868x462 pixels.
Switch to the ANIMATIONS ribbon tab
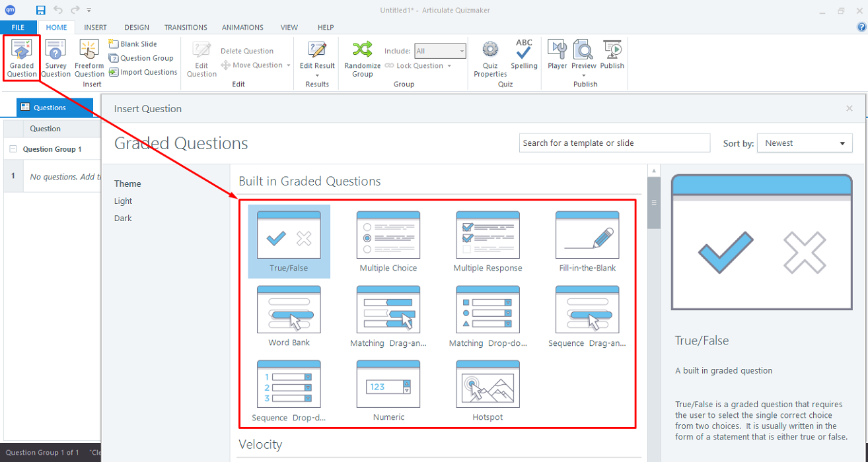pos(242,27)
